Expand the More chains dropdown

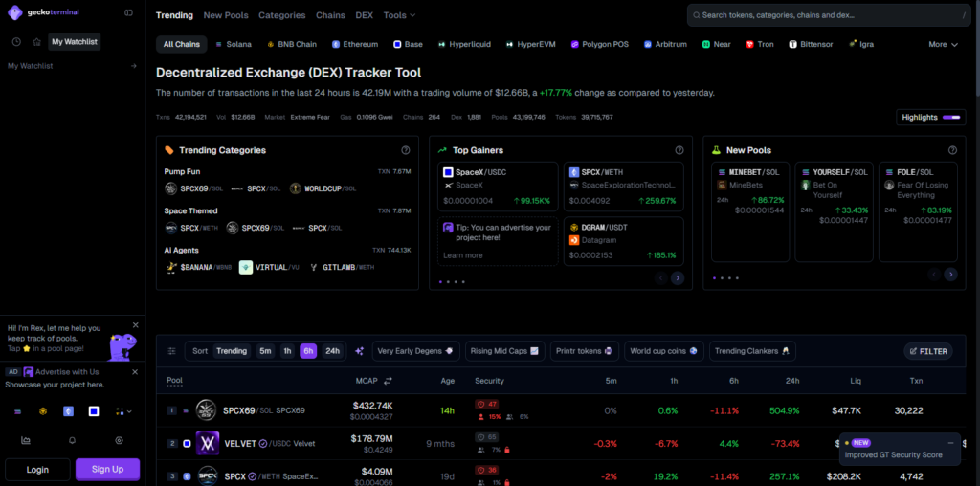943,44
